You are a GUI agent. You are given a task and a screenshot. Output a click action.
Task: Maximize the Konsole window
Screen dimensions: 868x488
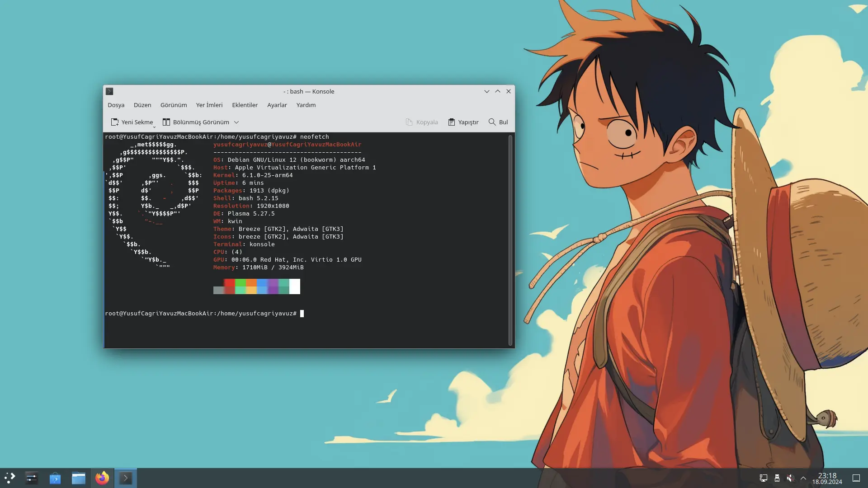[x=498, y=91]
